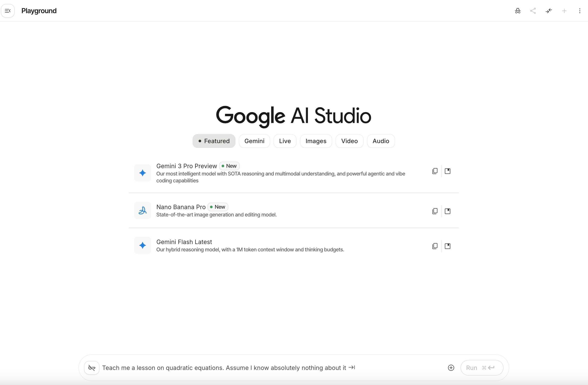The width and height of the screenshot is (588, 385).
Task: Copy Nano Banana Pro model ID
Action: click(435, 211)
